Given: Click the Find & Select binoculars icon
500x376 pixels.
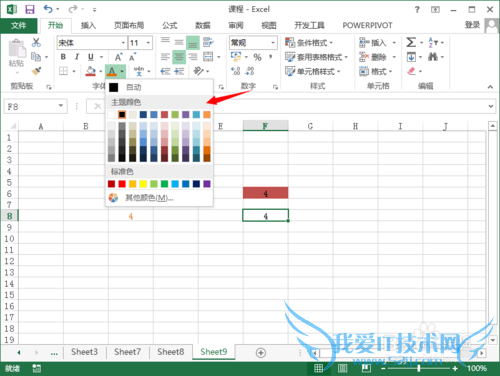Looking at the screenshot, I should pos(433,57).
